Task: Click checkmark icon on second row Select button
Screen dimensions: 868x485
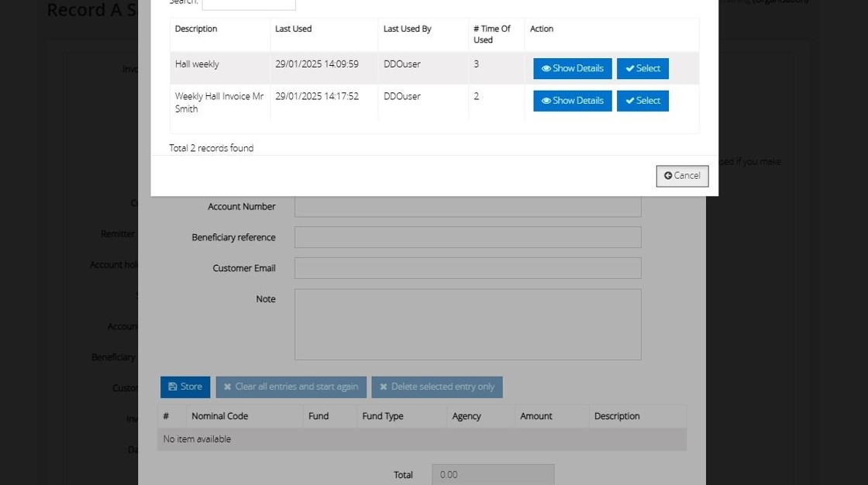Action: (x=629, y=101)
